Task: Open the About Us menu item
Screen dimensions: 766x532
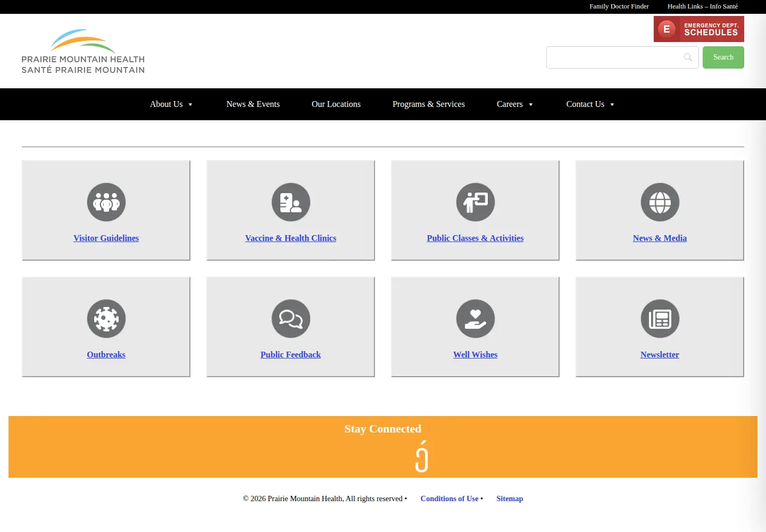Action: 166,104
